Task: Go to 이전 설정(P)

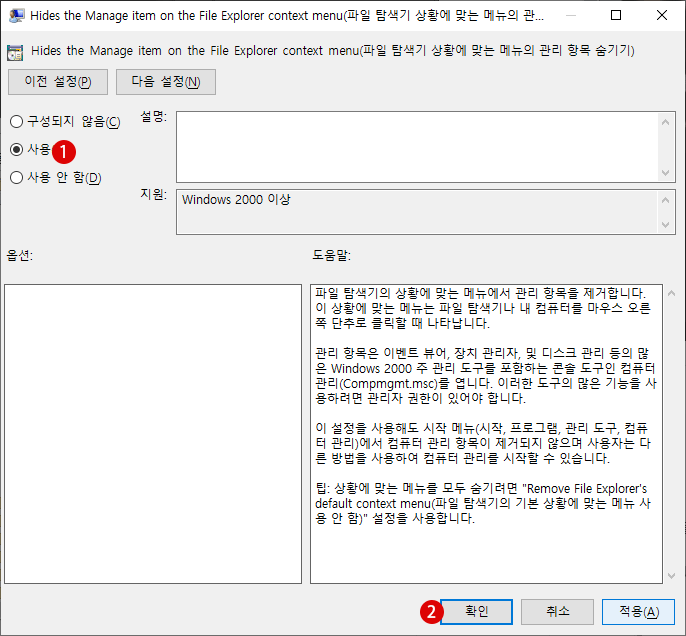Action: (58, 82)
